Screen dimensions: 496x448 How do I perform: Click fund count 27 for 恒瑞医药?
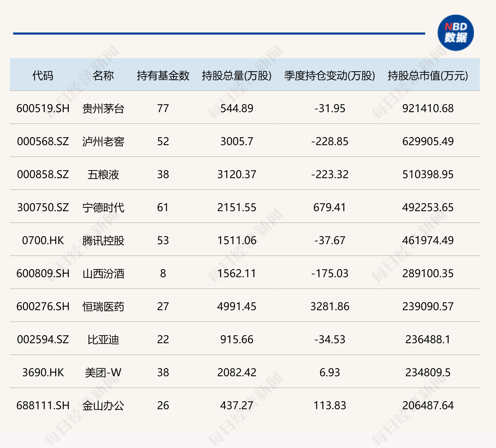[x=163, y=307]
